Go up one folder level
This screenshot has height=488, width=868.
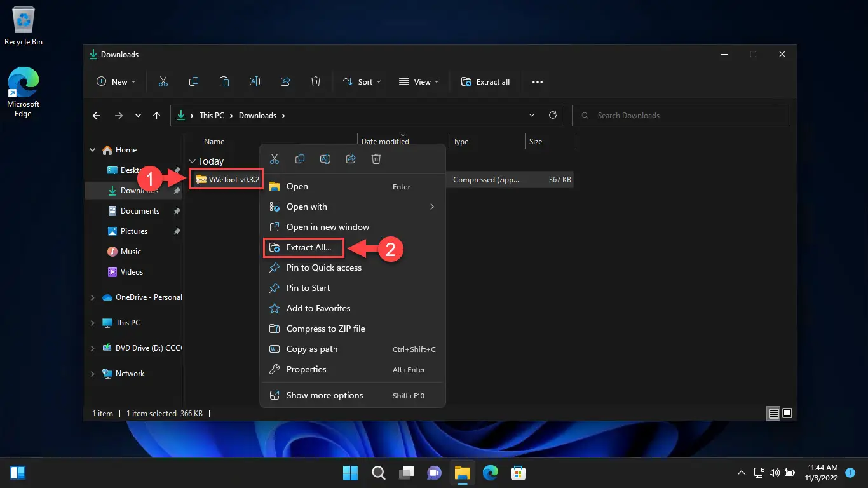[157, 116]
